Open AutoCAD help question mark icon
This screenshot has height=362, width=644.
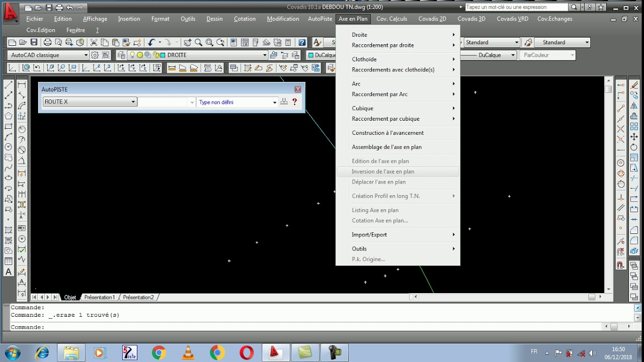click(302, 43)
